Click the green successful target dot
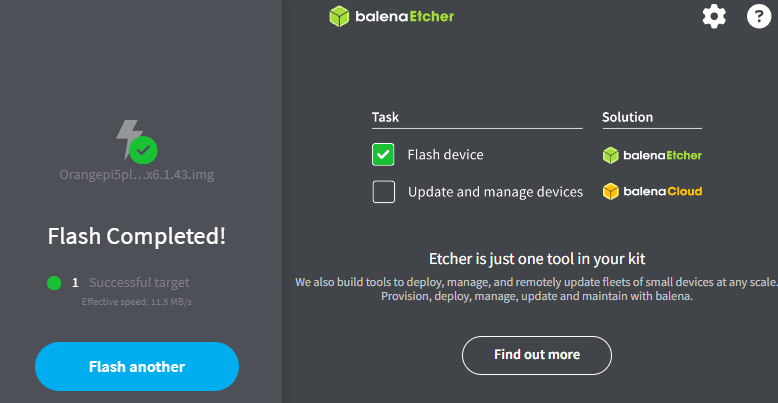Screen dimensions: 778x403 tap(54, 283)
